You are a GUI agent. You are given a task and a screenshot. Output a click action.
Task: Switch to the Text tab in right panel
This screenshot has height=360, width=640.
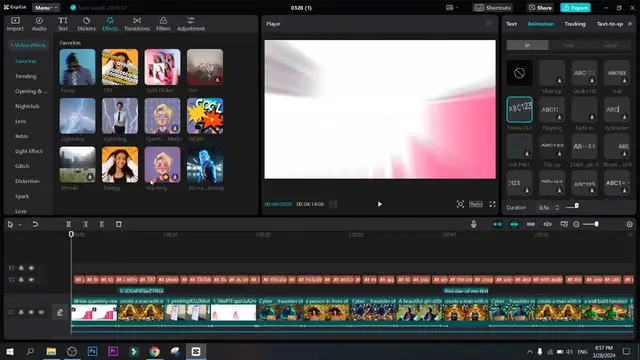(511, 24)
